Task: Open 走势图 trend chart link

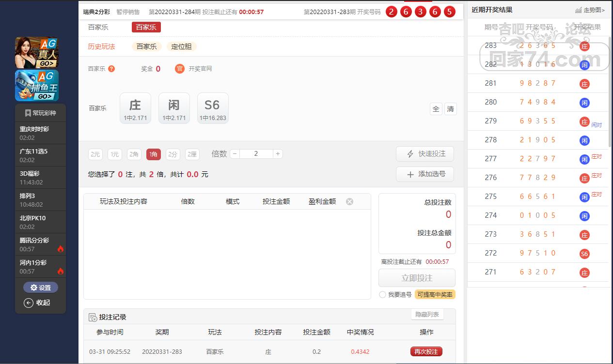Action: tap(590, 10)
